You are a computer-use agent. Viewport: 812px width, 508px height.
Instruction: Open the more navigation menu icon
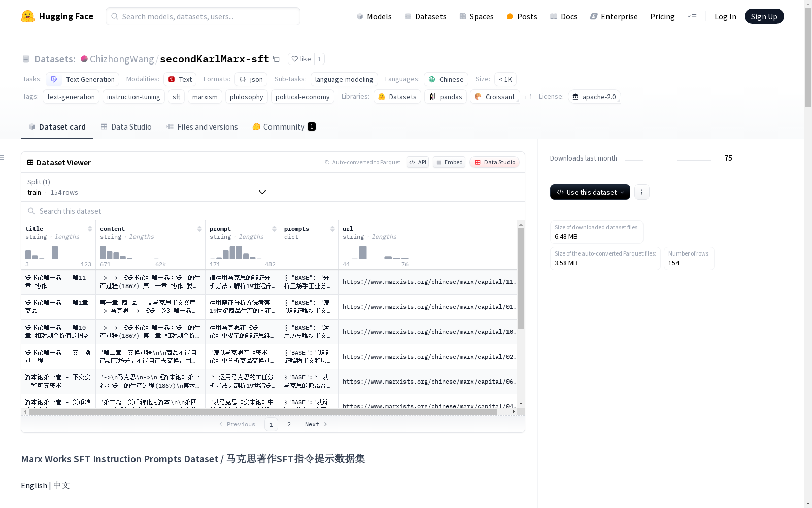coord(692,16)
